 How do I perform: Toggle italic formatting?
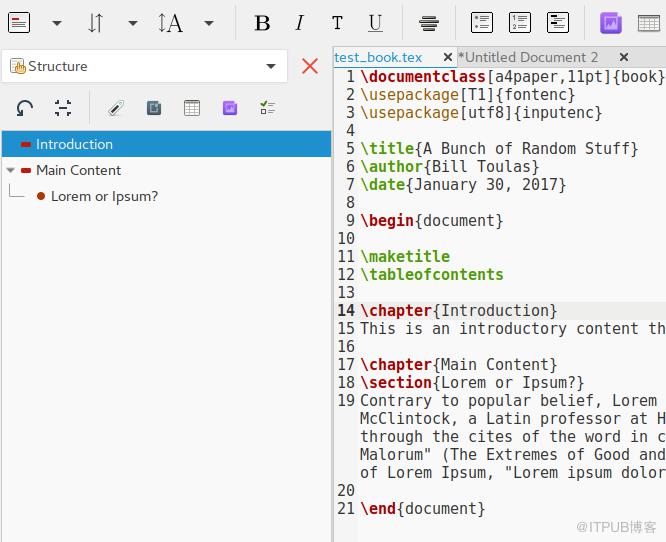(x=299, y=23)
